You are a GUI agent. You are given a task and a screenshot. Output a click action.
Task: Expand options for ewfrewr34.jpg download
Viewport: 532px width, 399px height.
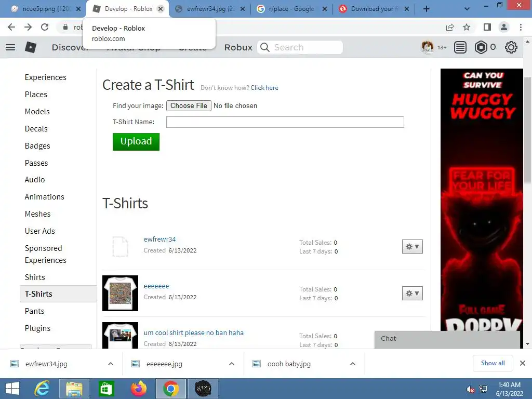click(111, 364)
